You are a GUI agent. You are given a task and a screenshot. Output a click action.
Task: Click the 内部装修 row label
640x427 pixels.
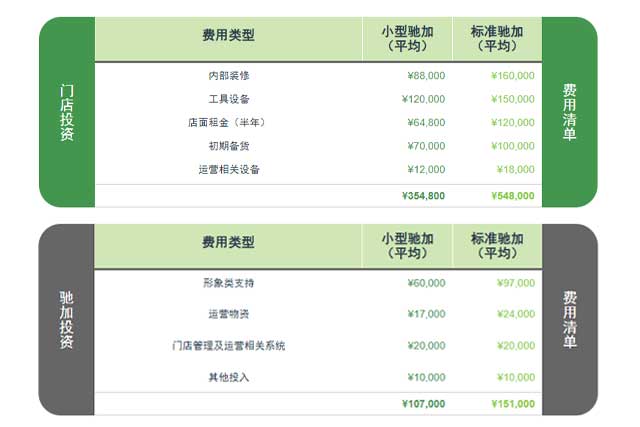click(x=228, y=75)
